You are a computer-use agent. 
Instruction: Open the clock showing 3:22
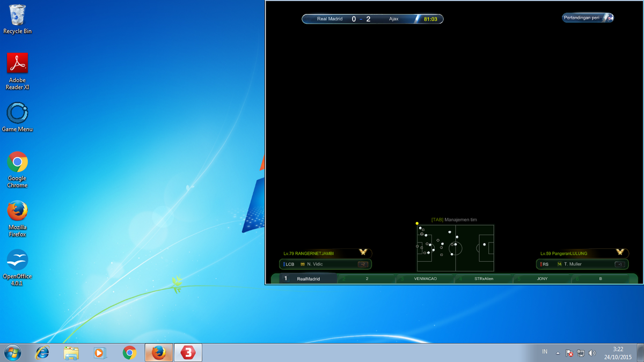pyautogui.click(x=618, y=353)
